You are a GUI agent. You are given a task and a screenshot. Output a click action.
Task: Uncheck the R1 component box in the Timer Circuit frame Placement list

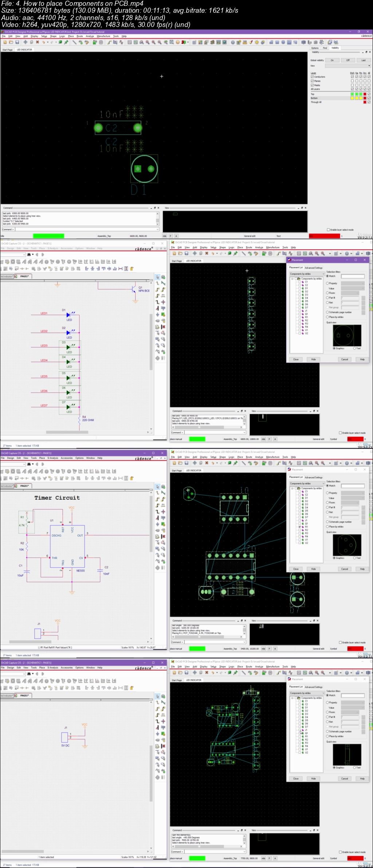(x=300, y=527)
